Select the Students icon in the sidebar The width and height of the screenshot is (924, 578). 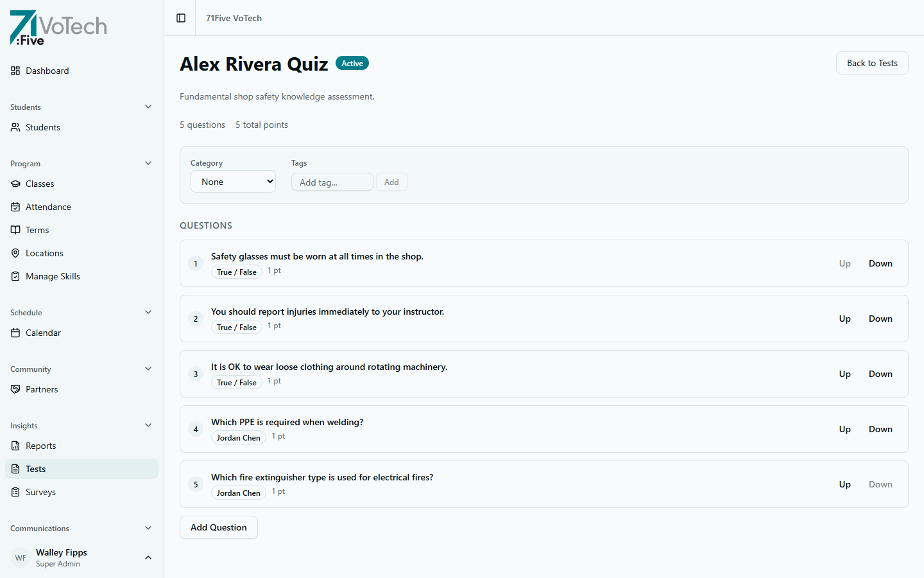point(15,127)
